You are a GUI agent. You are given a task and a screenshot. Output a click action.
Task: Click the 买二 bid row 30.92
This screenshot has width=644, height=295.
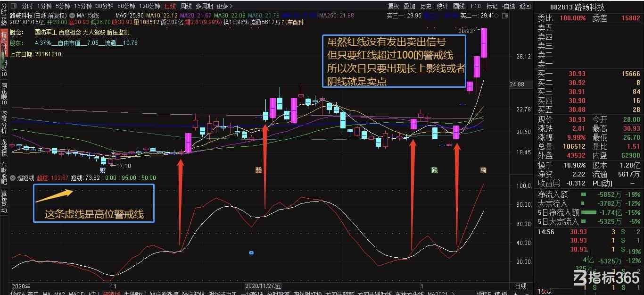click(589, 83)
